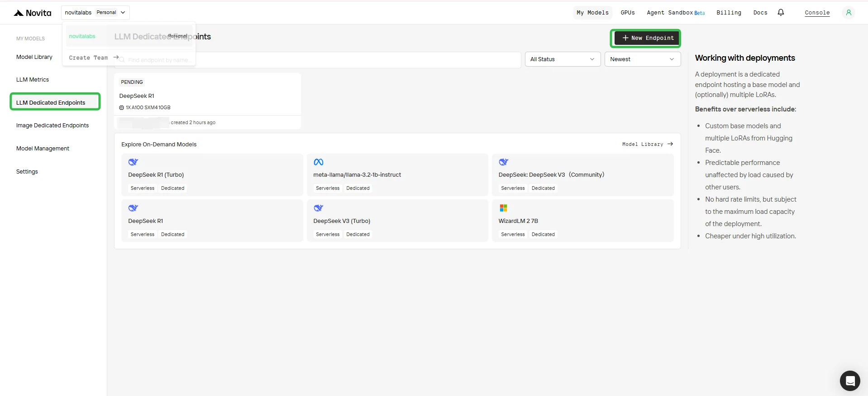Click the Meta logo on llama-3.2-1b-instruct
Screen dimensions: 868x396
(x=319, y=162)
